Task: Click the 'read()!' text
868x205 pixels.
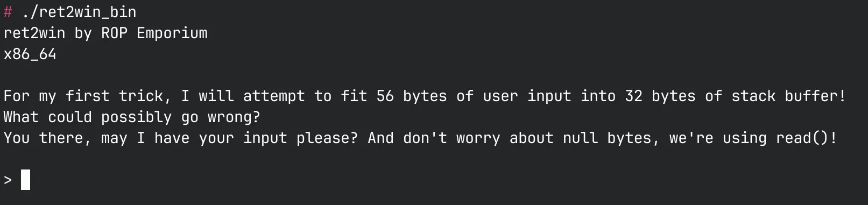Action: tap(807, 138)
